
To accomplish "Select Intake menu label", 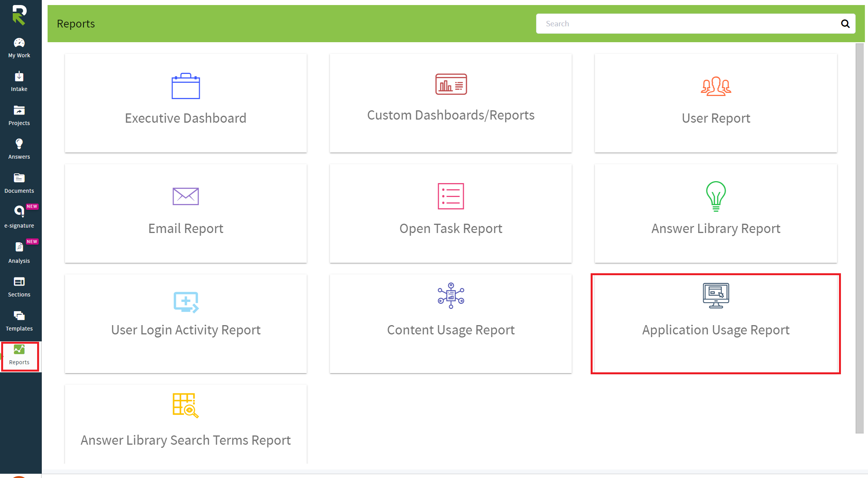I will click(x=19, y=89).
